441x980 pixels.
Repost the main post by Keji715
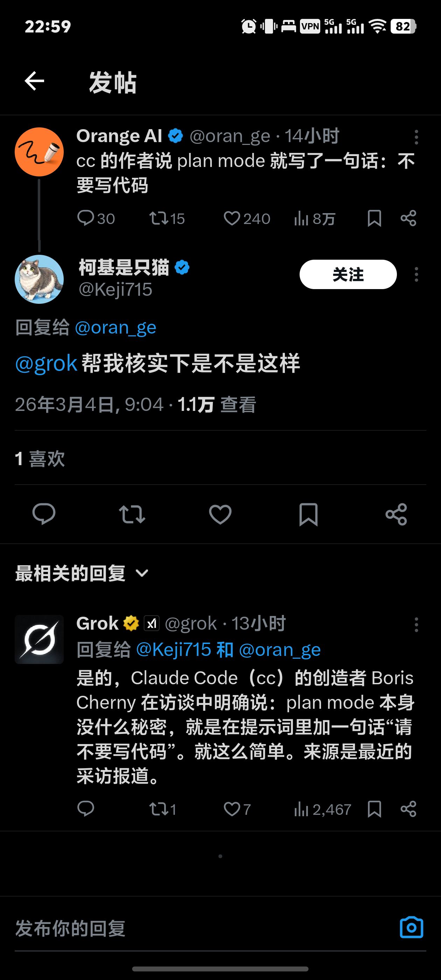(132, 514)
